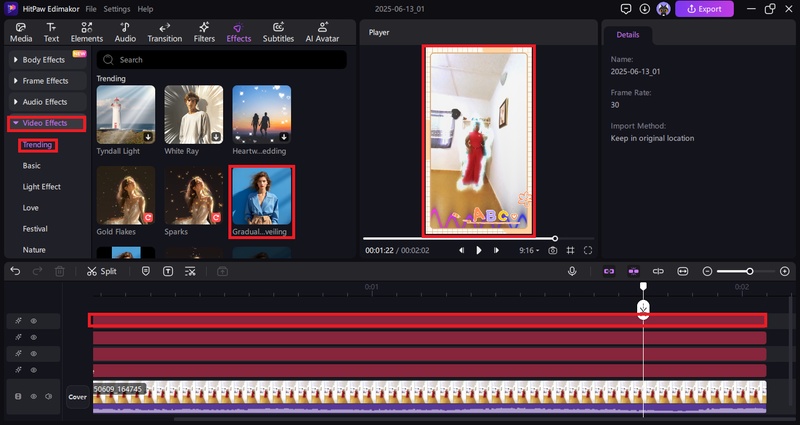800x425 pixels.
Task: Click the auto-cut tool next to T icon
Action: click(190, 271)
